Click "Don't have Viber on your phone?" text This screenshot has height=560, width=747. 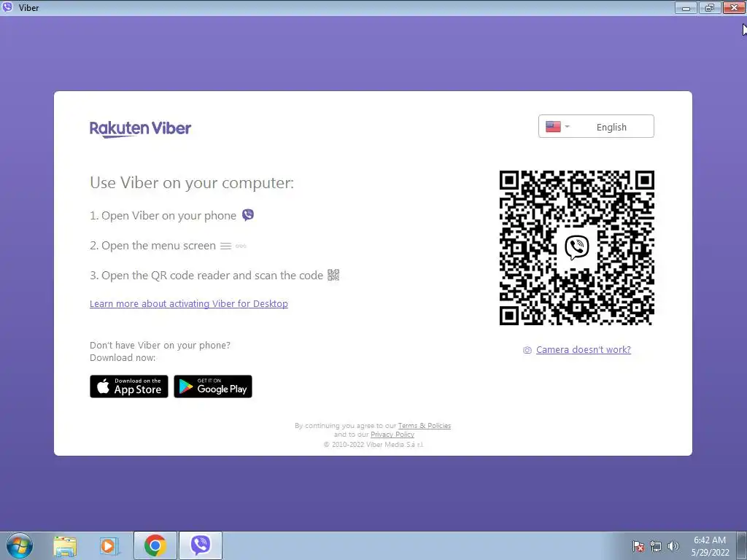click(x=160, y=345)
